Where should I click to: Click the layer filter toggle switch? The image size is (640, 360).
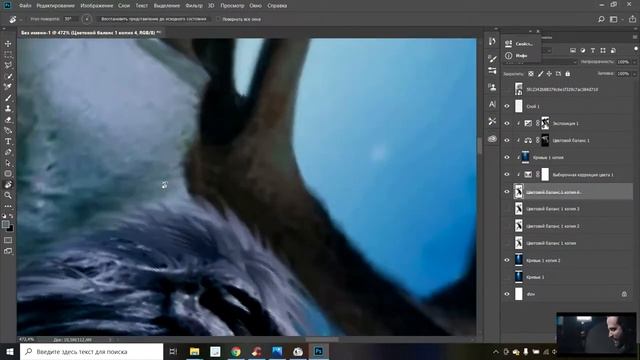[636, 49]
